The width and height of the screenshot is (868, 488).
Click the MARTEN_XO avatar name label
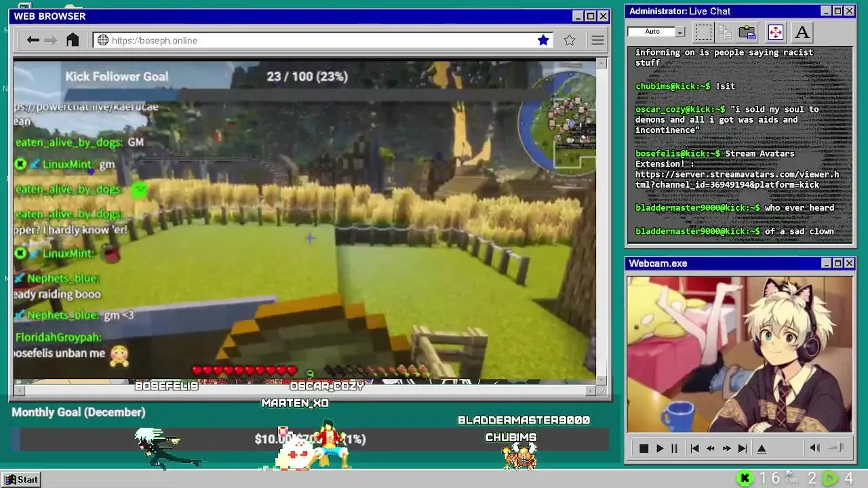295,403
